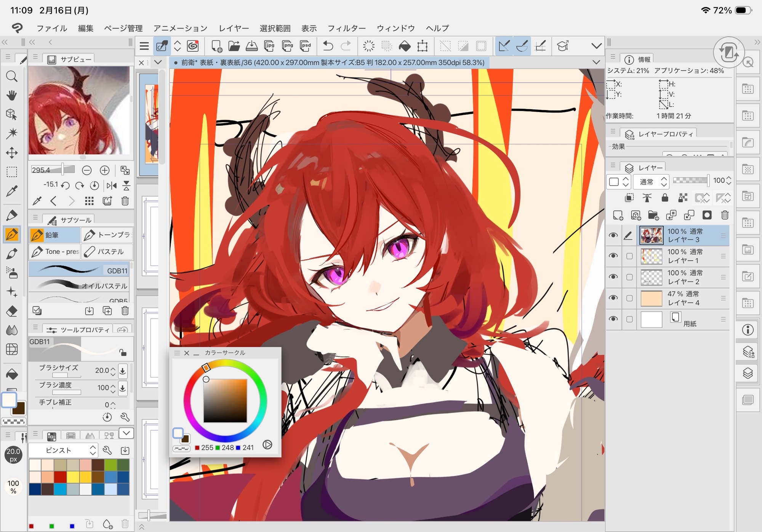Open the レイヤー menu in menu bar
The width and height of the screenshot is (762, 532).
pos(234,28)
